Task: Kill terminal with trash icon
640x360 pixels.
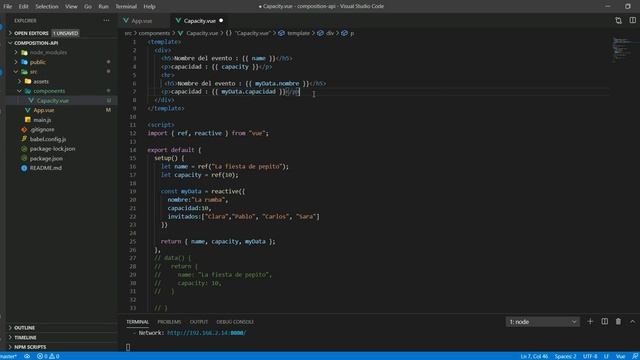Action: pyautogui.click(x=618, y=322)
